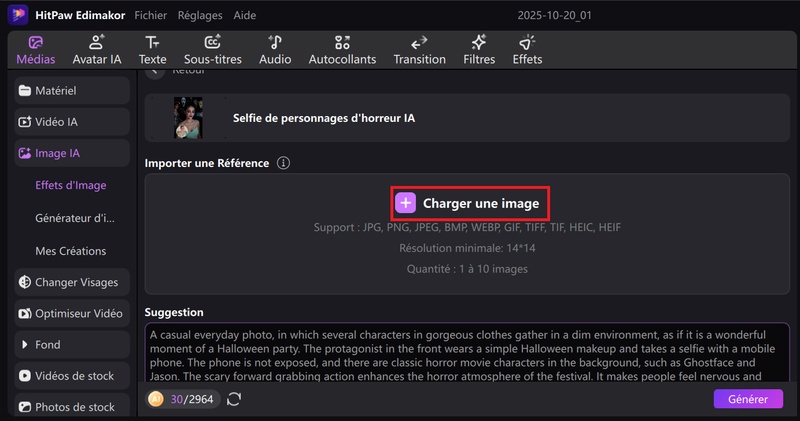
Task: Click the horror selfie effect thumbnail
Action: (x=188, y=118)
